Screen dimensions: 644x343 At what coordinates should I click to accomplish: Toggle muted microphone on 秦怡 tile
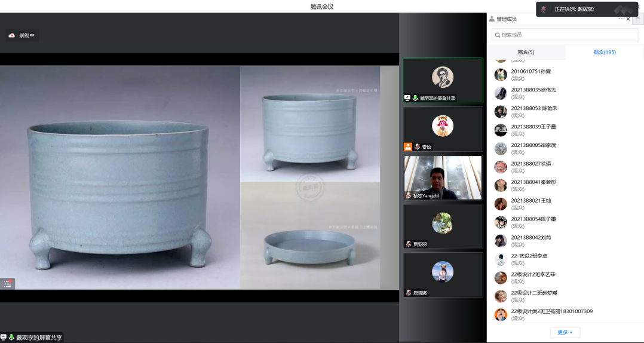point(417,146)
